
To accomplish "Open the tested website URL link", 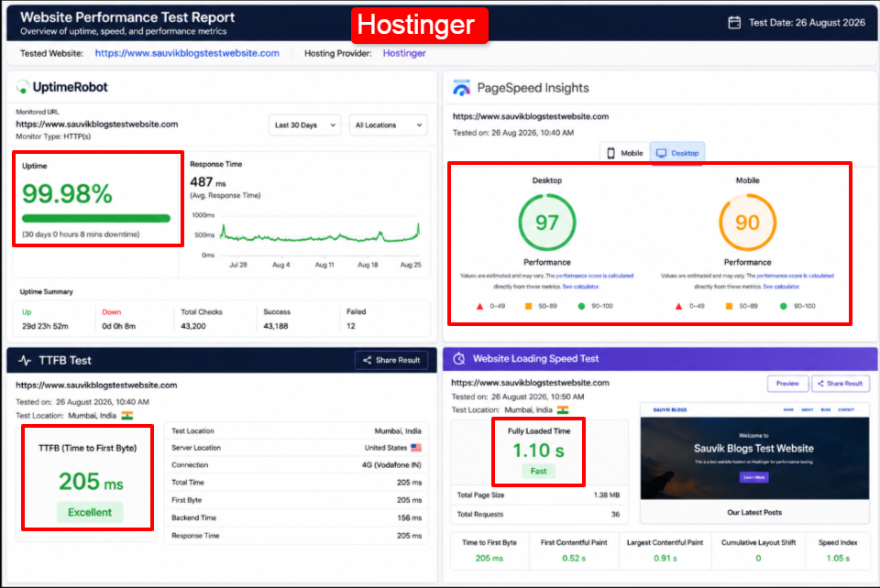I will tap(187, 53).
